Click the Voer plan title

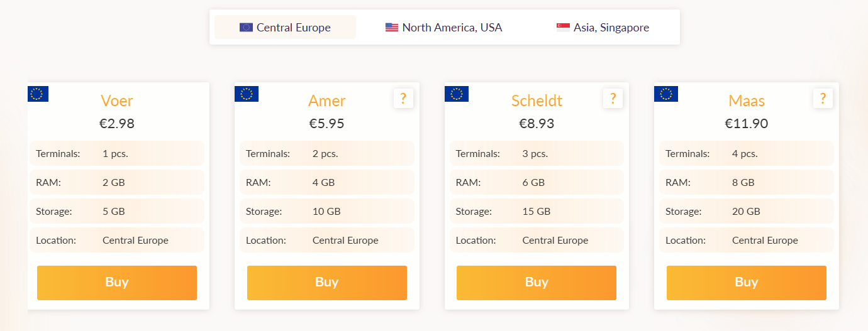tap(117, 100)
